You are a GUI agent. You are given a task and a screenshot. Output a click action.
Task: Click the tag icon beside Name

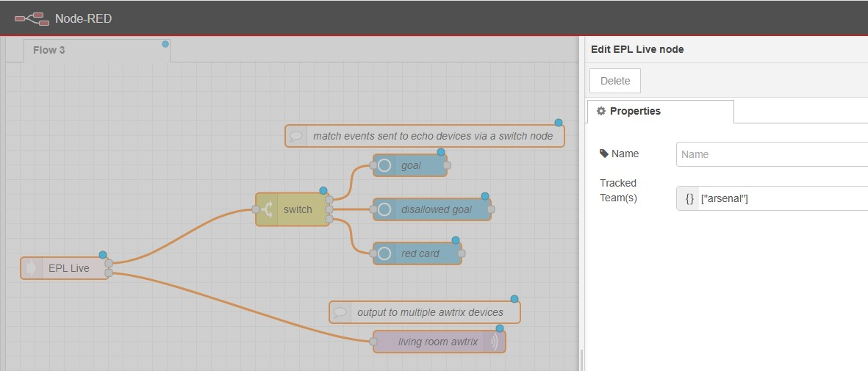click(x=604, y=154)
